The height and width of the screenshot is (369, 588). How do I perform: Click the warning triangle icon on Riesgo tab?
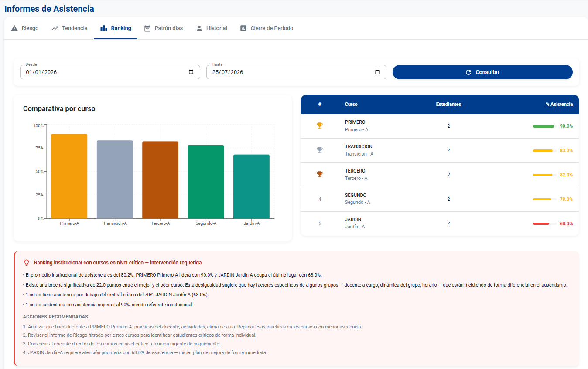coord(14,28)
